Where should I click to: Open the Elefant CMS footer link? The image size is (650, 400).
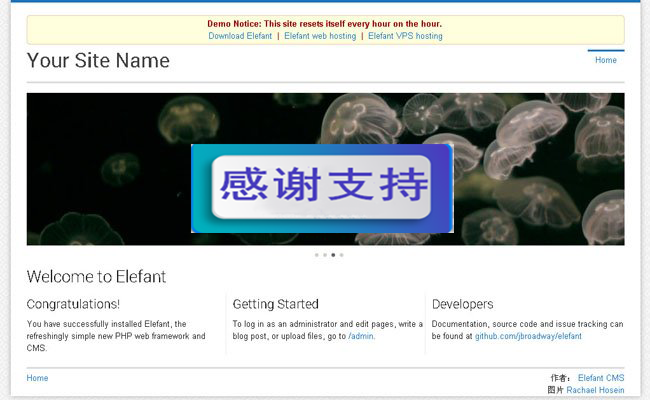coord(601,378)
